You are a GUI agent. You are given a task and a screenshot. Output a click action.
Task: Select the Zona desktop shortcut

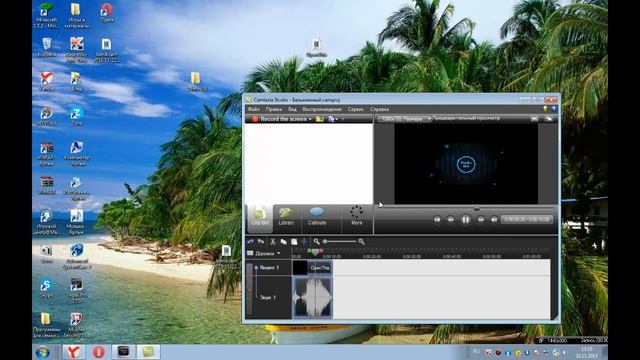76,116
